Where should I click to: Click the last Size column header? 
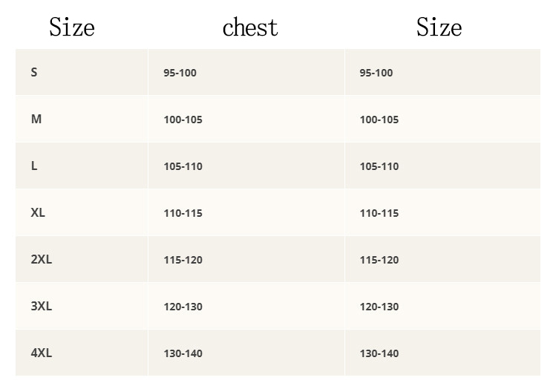point(439,27)
